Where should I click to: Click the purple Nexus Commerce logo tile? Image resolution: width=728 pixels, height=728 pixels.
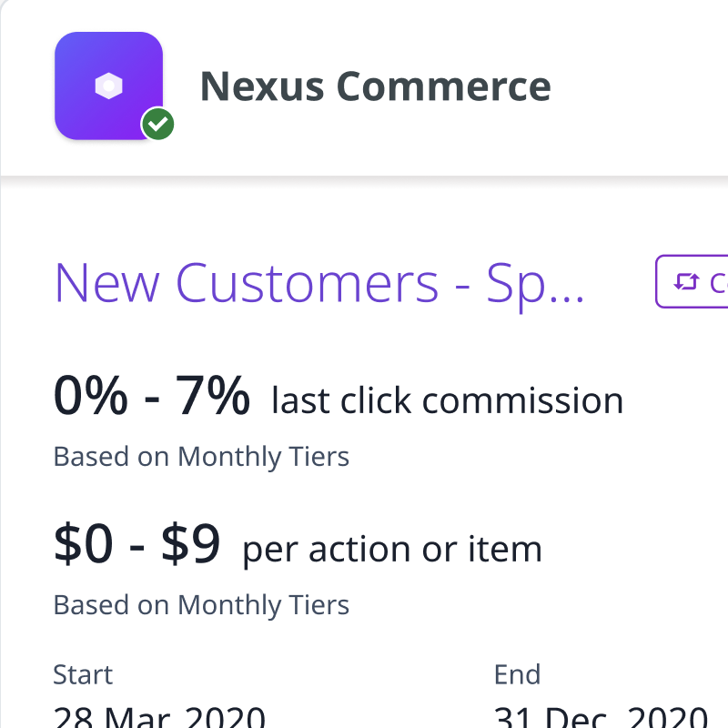pos(108,86)
